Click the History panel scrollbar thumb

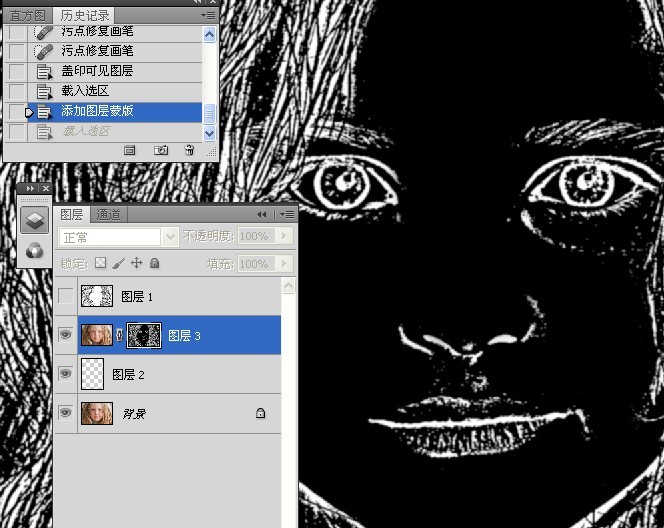coord(209,113)
